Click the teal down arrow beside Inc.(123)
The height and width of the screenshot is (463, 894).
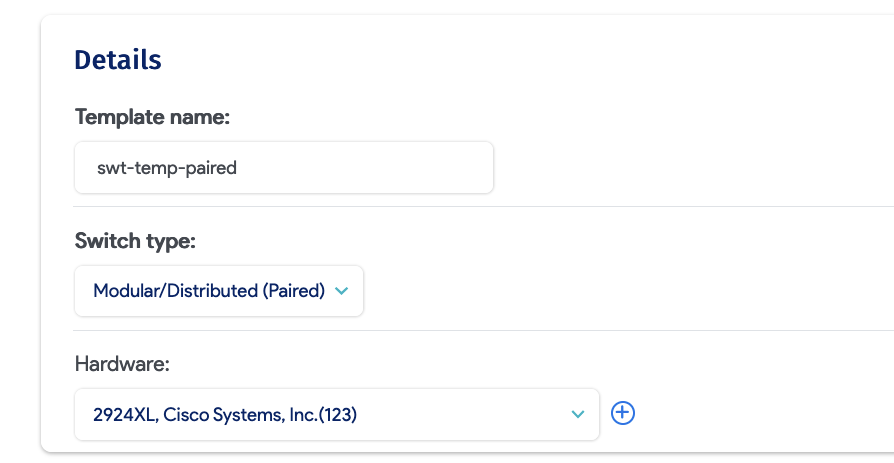(577, 414)
